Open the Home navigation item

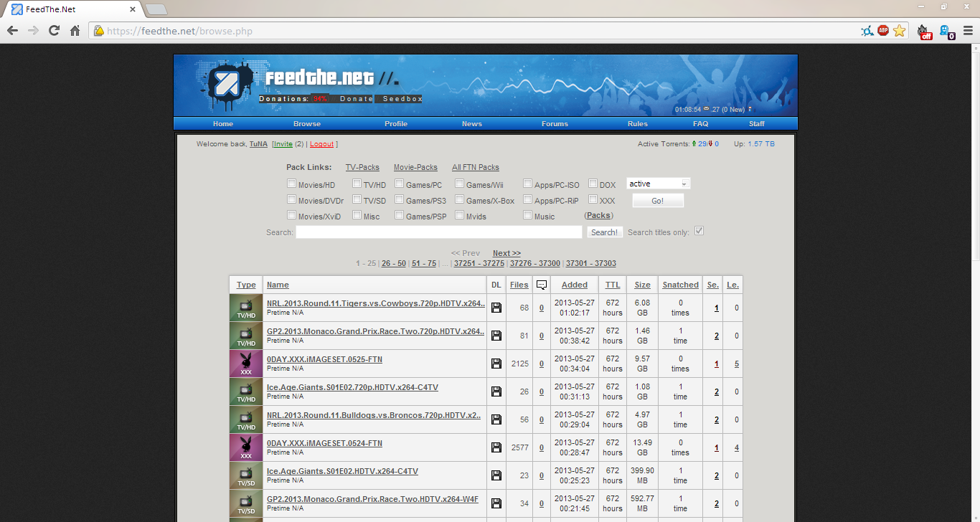tap(223, 124)
